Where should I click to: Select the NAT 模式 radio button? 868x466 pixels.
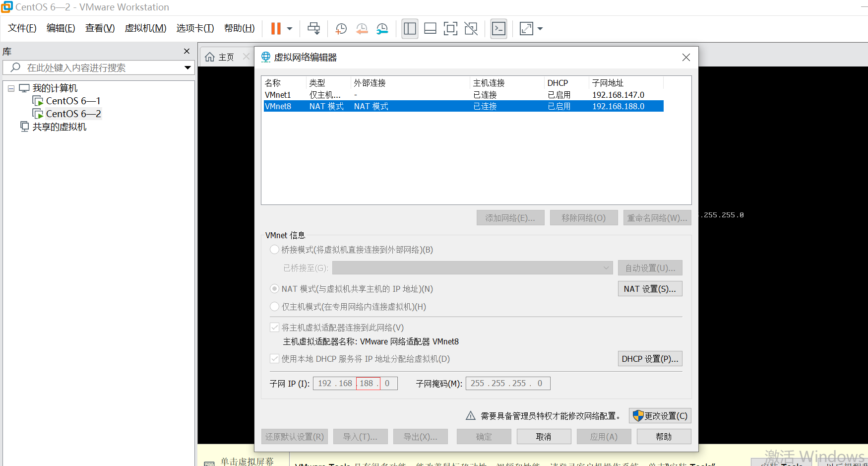point(274,289)
